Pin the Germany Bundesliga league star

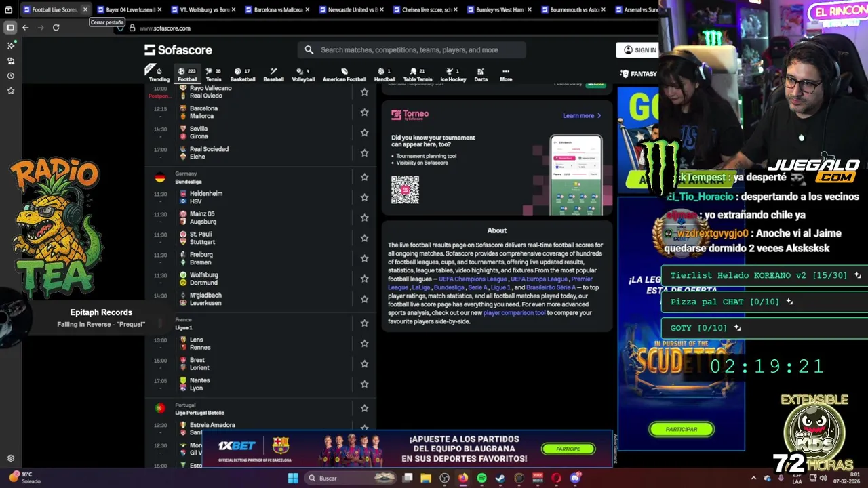tap(364, 177)
